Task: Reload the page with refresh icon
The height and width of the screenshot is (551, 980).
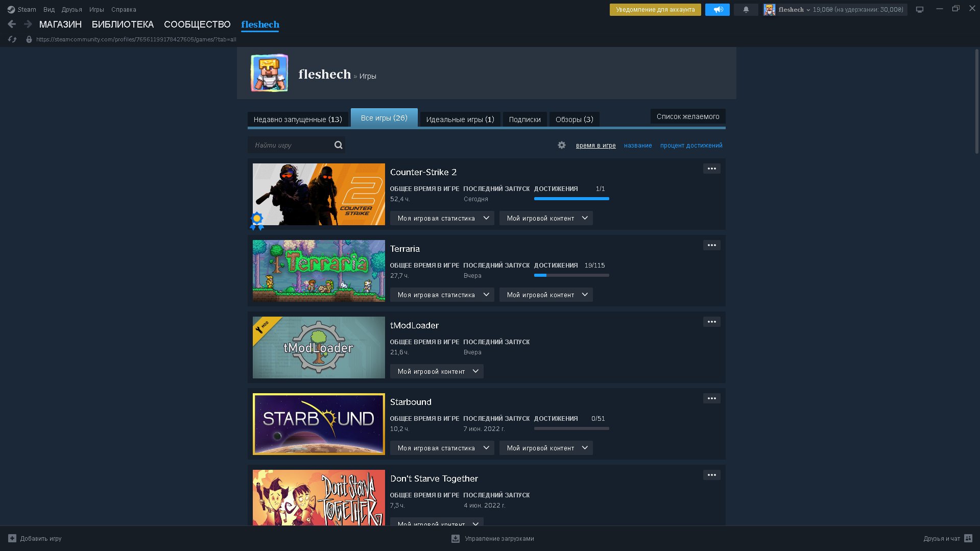Action: point(12,39)
